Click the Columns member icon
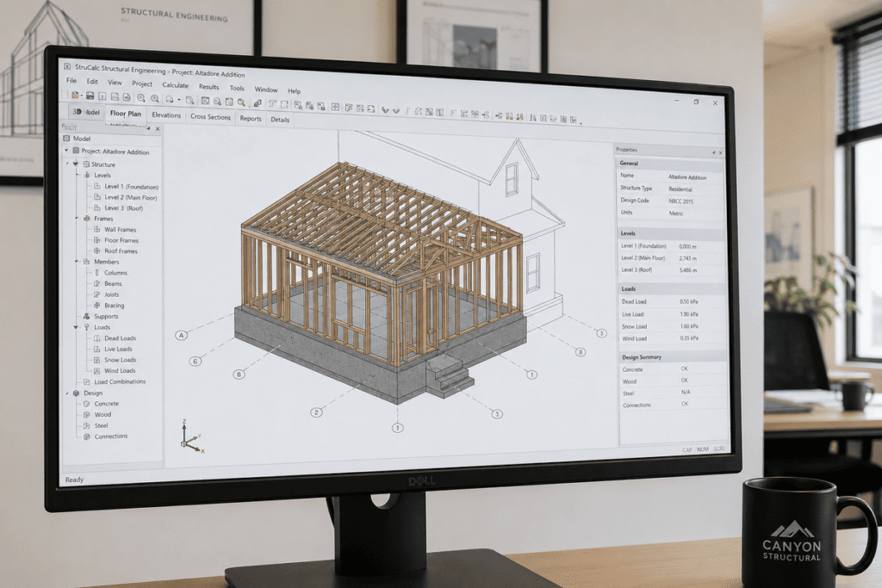This screenshot has height=588, width=882. [x=96, y=272]
